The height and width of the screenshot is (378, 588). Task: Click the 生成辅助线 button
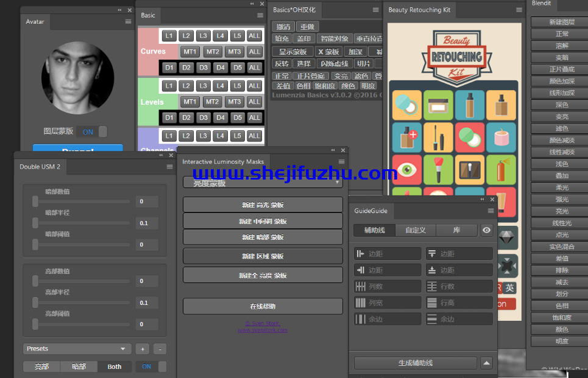416,363
